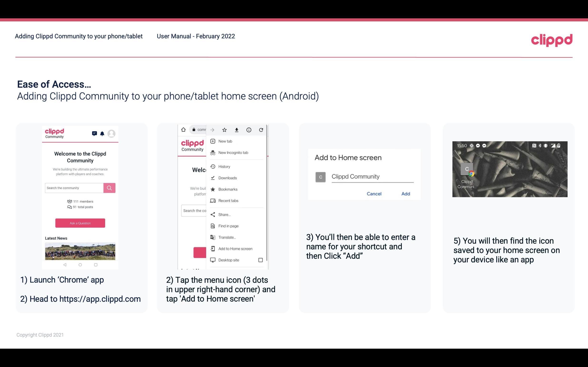Expand the Downloads menu item
Image resolution: width=588 pixels, height=367 pixels.
[x=227, y=177]
